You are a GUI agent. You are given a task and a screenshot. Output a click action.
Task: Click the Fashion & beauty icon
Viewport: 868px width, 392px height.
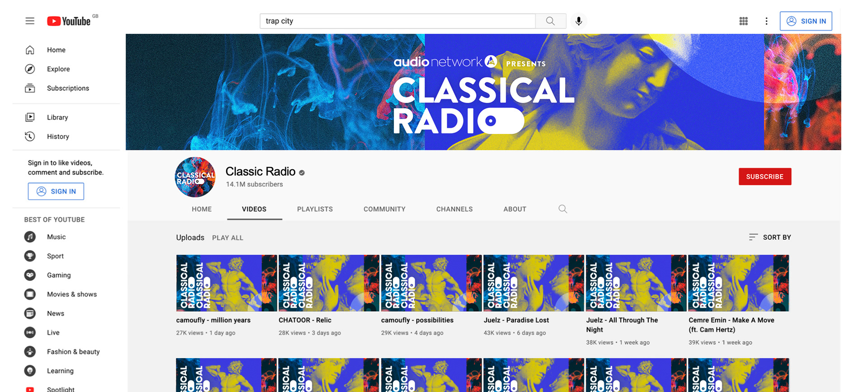30,351
